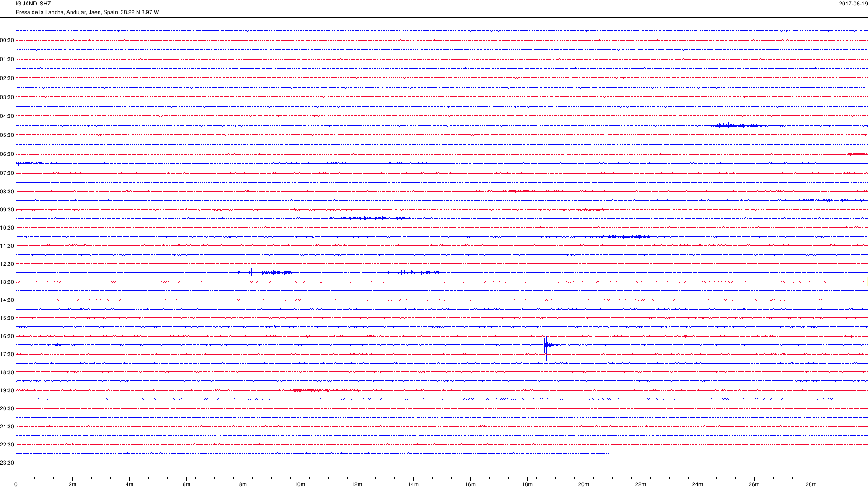Click the 22m axis tick label
Screen dimensions: 868x488
[641, 485]
